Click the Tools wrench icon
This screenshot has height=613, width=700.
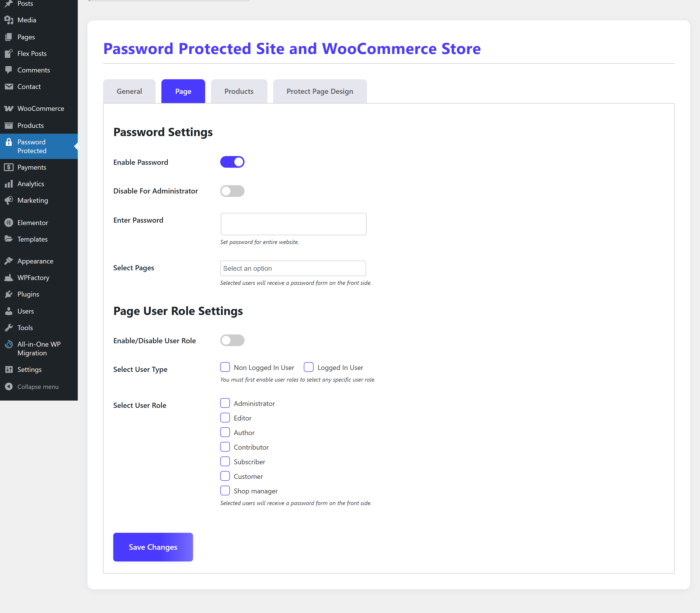click(9, 327)
